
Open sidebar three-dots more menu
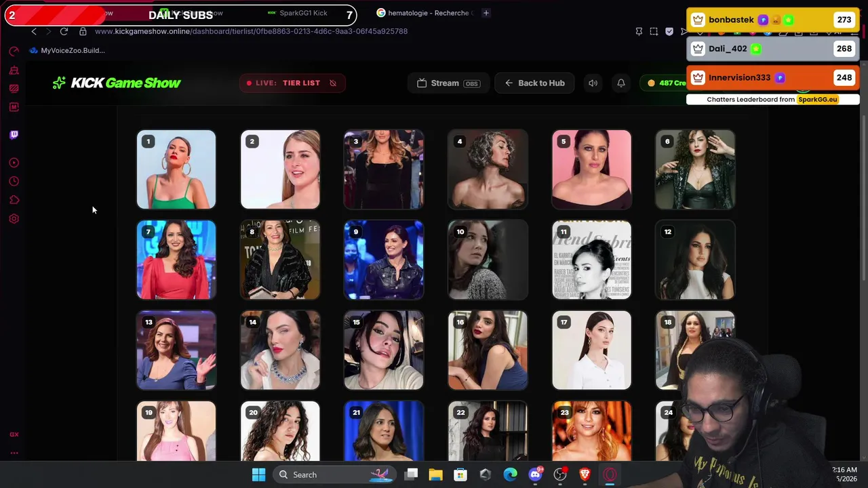[x=14, y=453]
